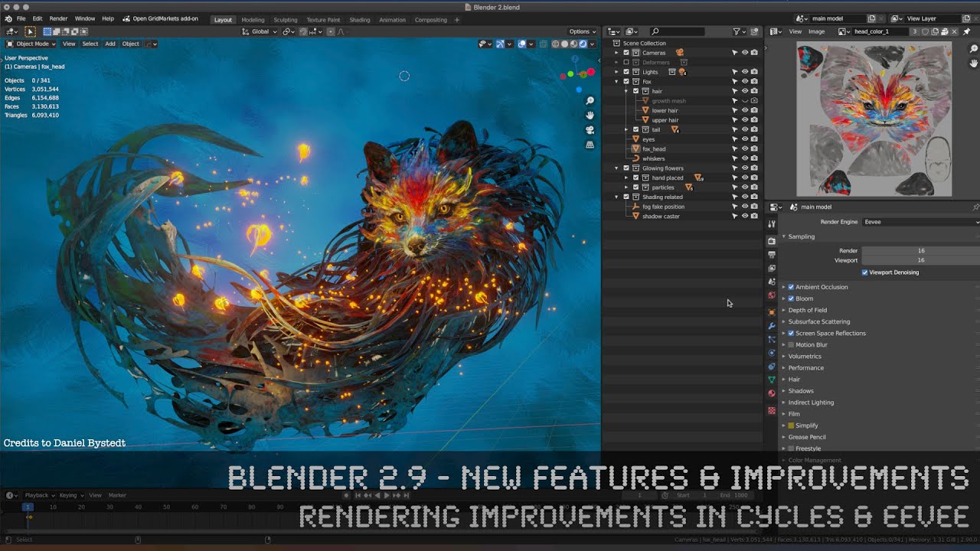Expand the Cameras collection
This screenshot has height=551, width=980.
pos(616,53)
